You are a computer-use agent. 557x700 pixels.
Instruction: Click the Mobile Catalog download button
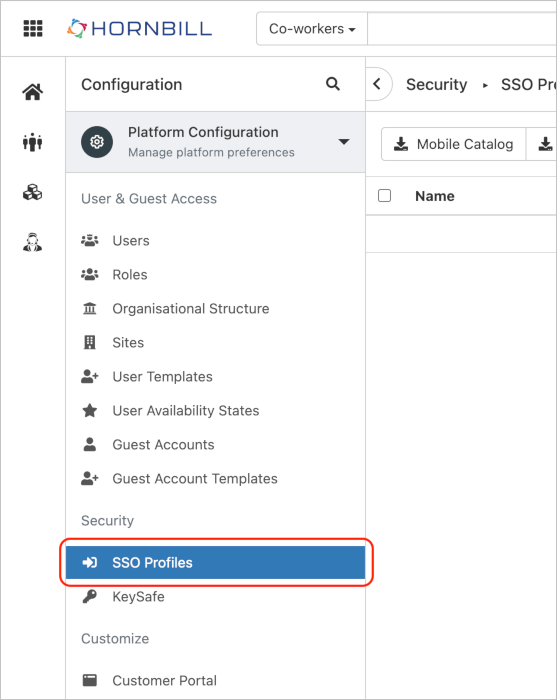(x=453, y=144)
